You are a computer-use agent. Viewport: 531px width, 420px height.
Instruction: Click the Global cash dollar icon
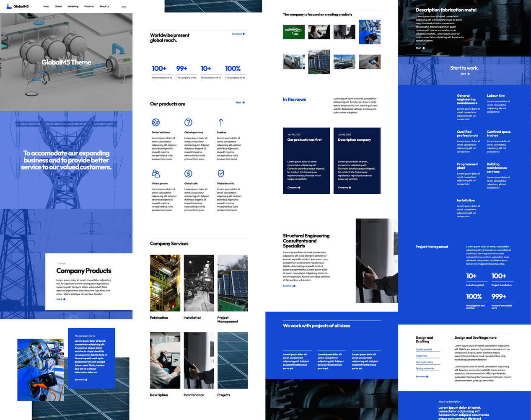coord(188,173)
